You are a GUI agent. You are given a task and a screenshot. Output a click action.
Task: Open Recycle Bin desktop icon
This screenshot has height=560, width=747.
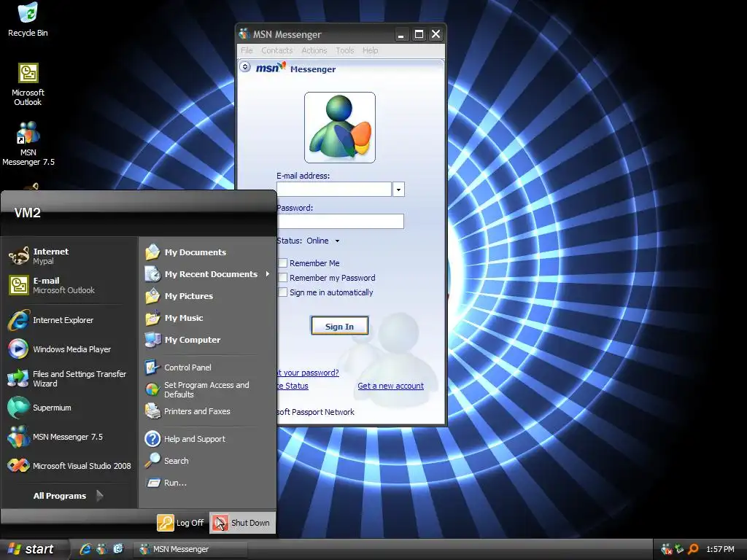[28, 20]
